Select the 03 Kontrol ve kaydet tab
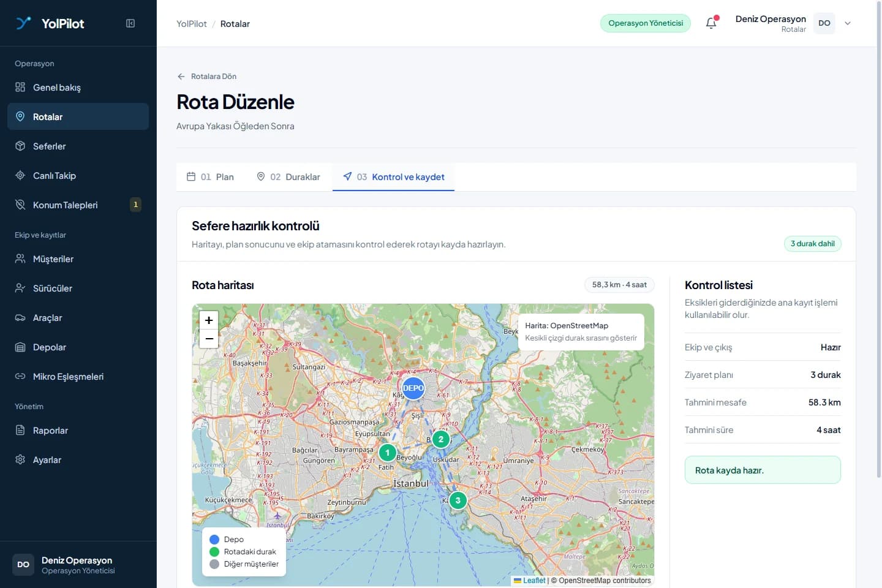 [393, 177]
